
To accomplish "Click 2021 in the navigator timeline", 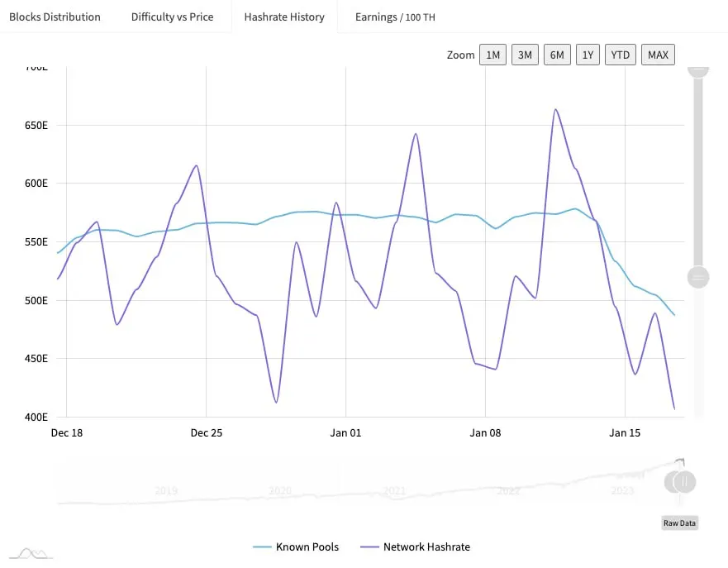I will [x=394, y=490].
